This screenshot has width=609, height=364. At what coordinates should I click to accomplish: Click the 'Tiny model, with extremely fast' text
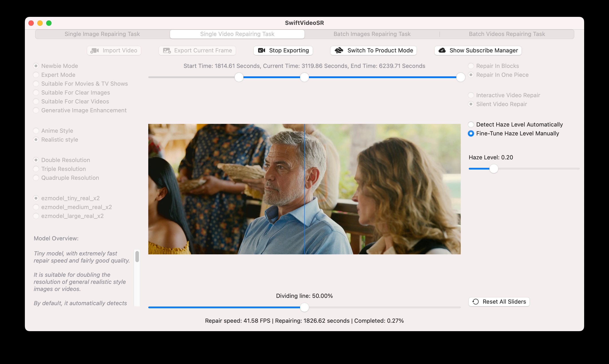(x=75, y=253)
